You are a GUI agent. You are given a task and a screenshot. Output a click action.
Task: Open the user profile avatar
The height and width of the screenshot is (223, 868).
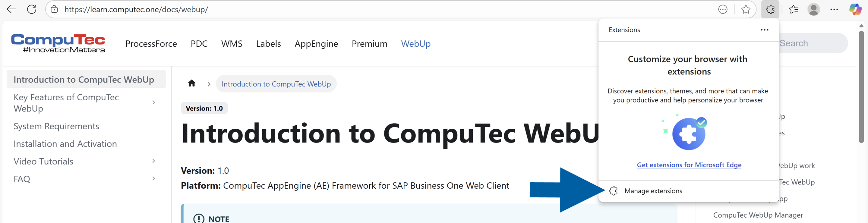pos(813,9)
